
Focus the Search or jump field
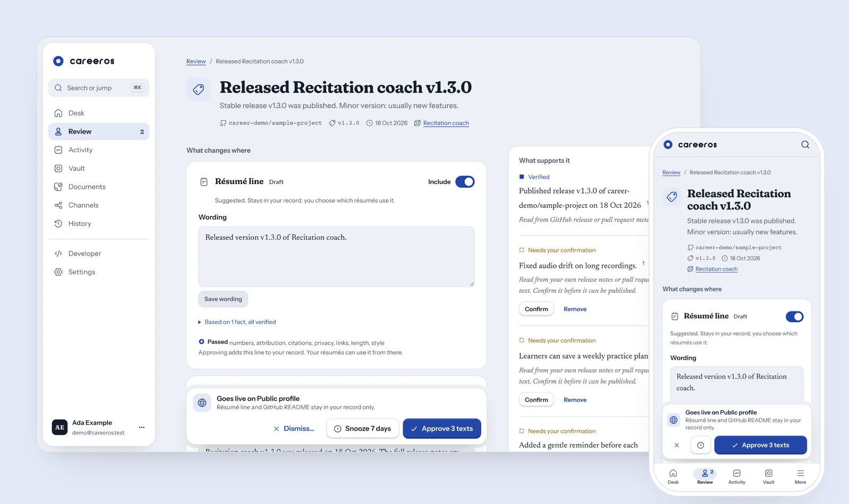pyautogui.click(x=99, y=88)
